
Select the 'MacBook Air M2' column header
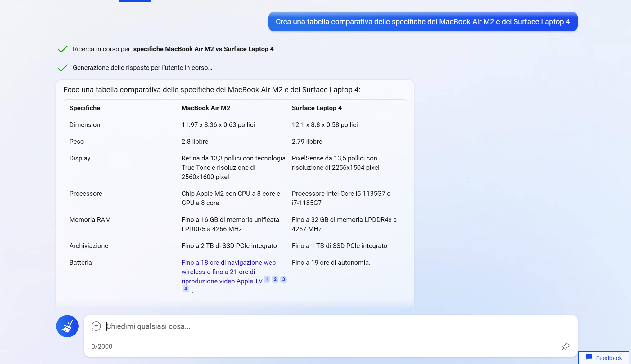[x=206, y=108]
